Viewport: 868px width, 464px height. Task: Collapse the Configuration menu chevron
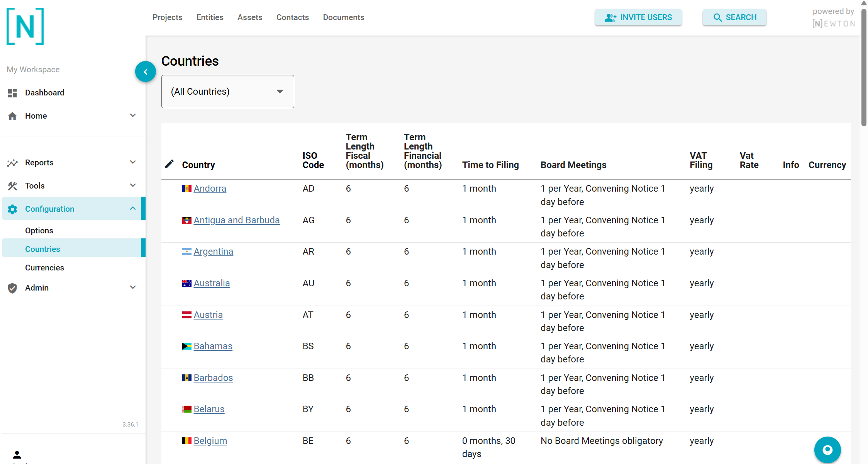tap(133, 209)
